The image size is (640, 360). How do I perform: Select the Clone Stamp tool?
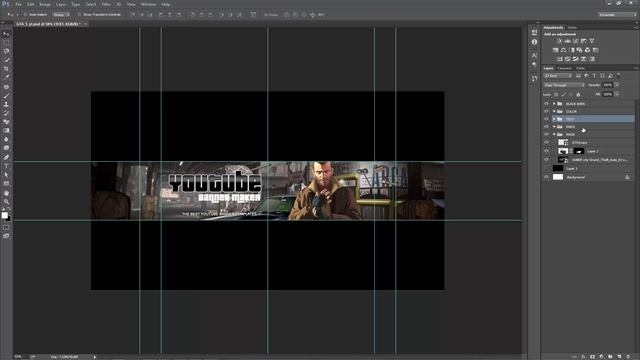(x=6, y=104)
